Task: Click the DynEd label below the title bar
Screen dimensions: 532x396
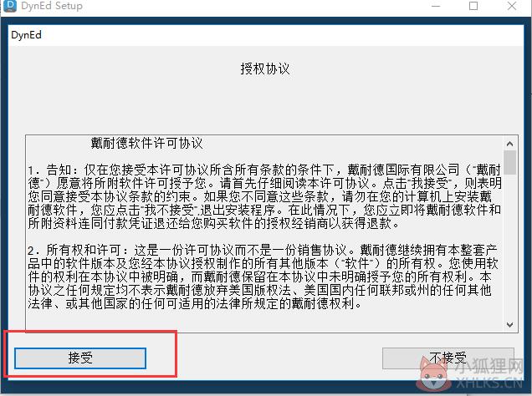Action: point(26,34)
